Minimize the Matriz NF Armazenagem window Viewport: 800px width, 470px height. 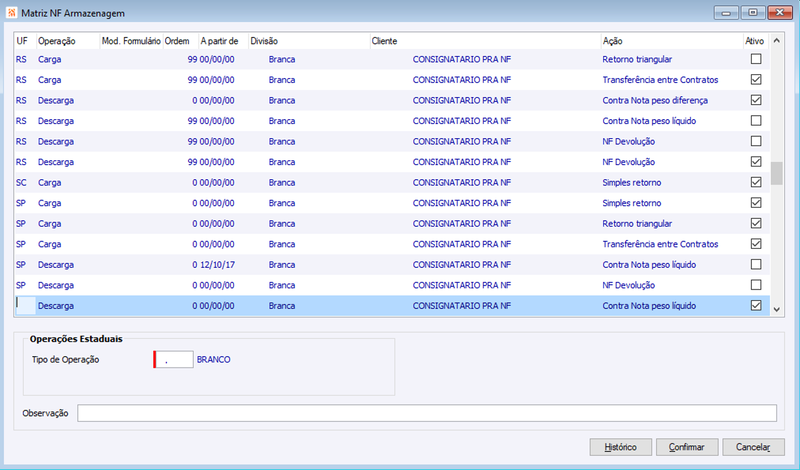[x=726, y=12]
